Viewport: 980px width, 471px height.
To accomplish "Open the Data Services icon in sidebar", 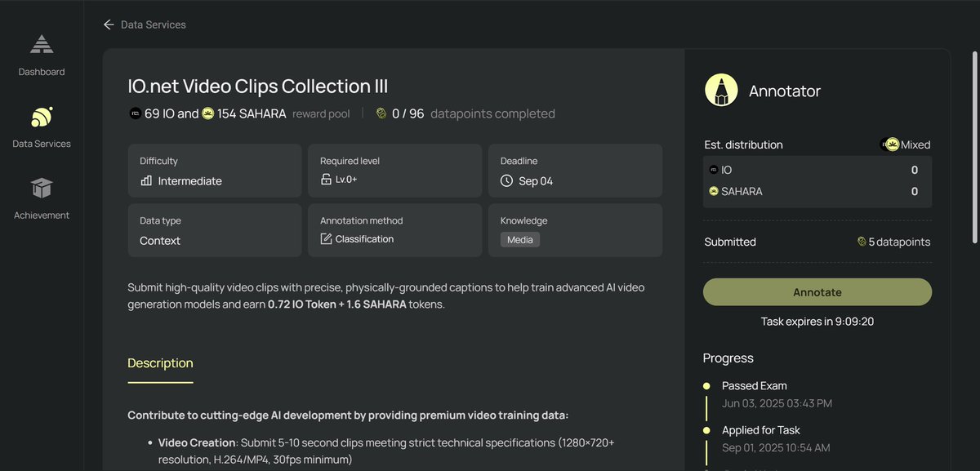I will click(x=42, y=117).
